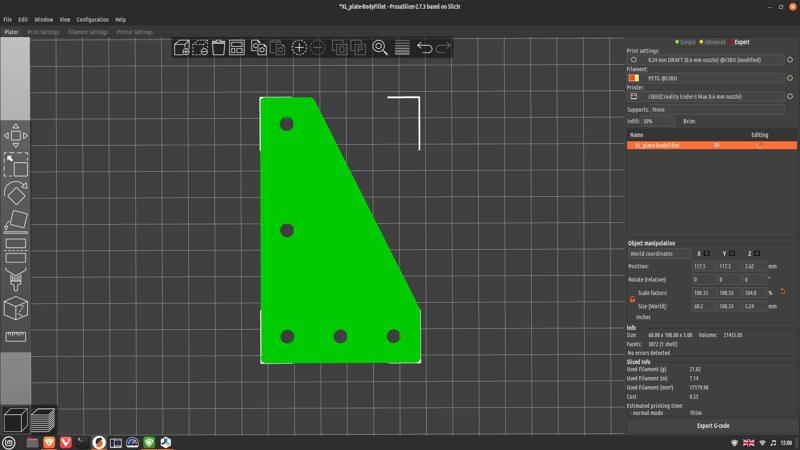Screen dimensions: 800x450
Task: Edit the Filament preset gear icon
Action: click(790, 79)
